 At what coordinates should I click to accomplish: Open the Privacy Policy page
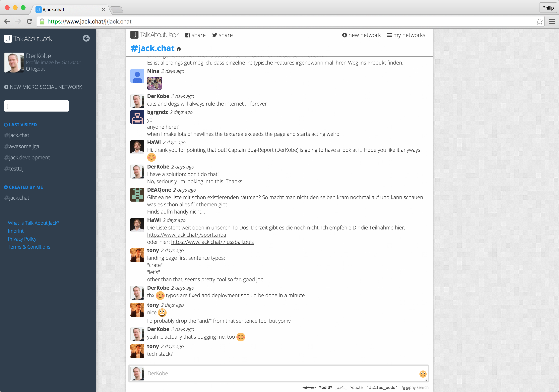22,239
